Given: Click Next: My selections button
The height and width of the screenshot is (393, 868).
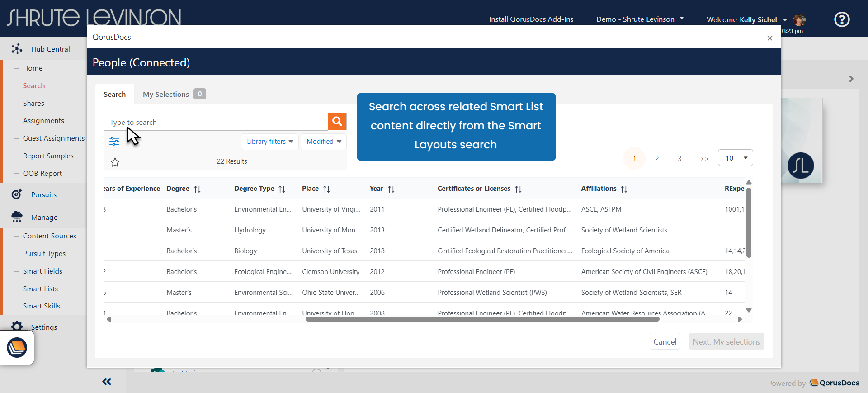Looking at the screenshot, I should (726, 342).
